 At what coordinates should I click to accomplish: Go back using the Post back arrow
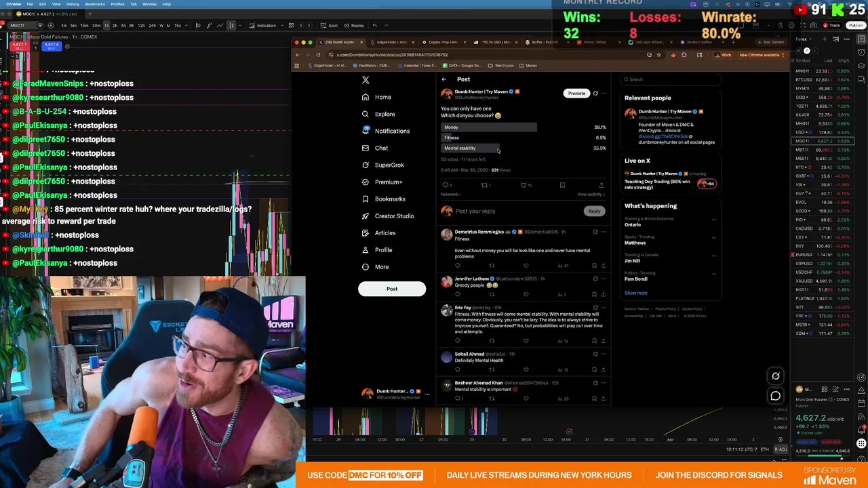pyautogui.click(x=444, y=79)
